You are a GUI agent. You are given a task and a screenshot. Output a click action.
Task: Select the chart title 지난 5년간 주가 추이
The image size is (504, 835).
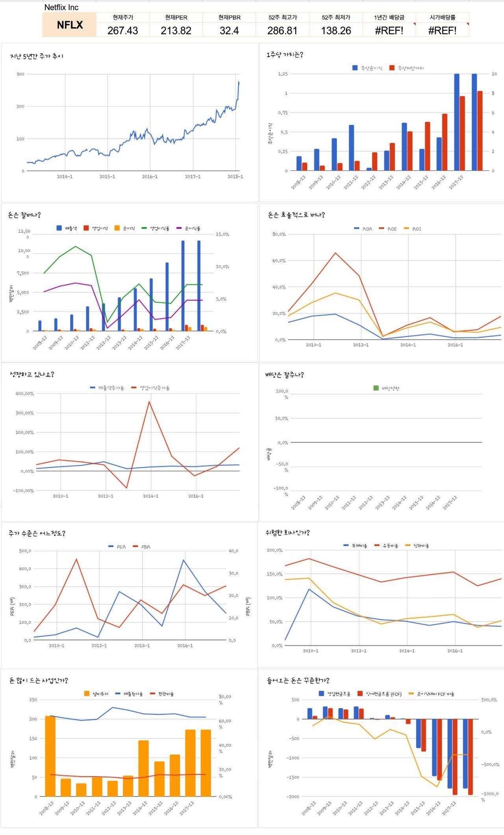pos(37,56)
